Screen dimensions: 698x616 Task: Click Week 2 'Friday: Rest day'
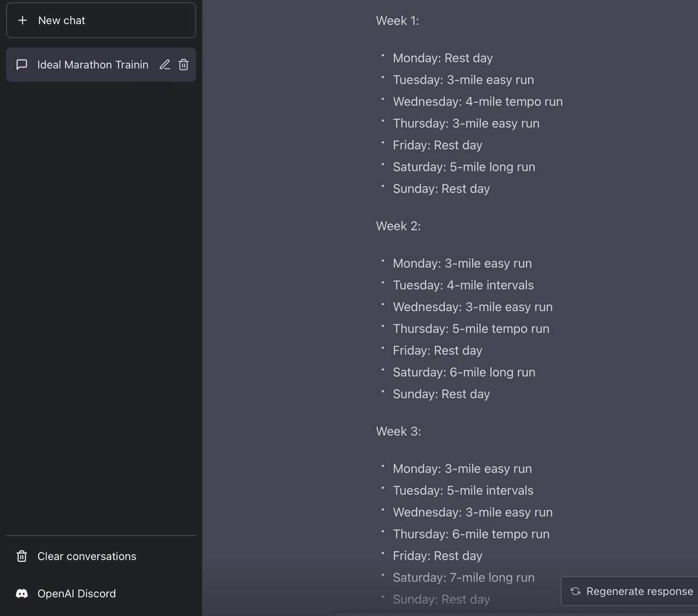coord(437,351)
